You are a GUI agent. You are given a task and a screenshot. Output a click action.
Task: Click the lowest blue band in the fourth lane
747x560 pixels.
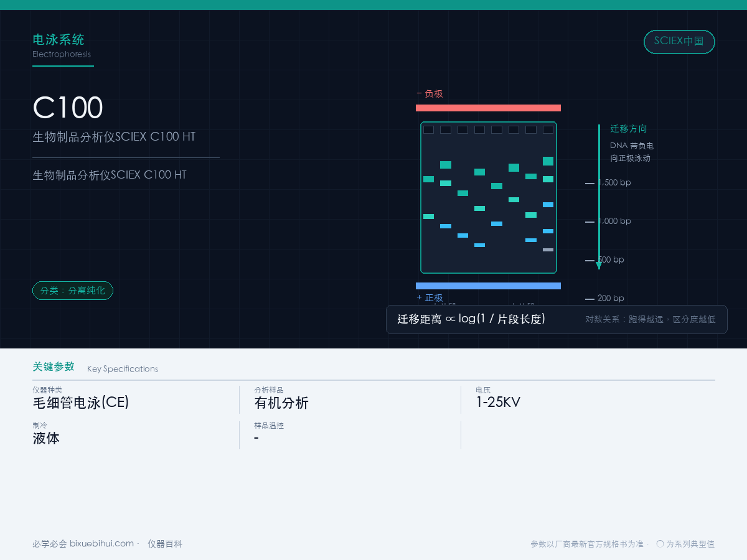(x=479, y=245)
